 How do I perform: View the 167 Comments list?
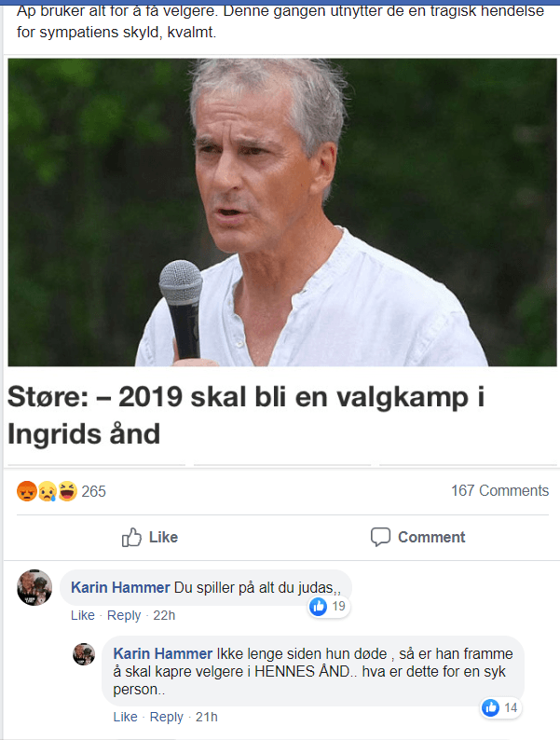tap(500, 491)
